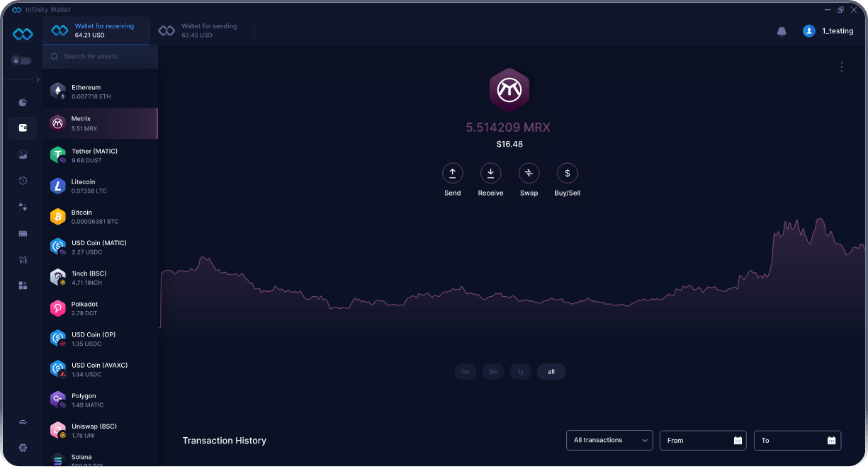Set chart range to 1y

pos(520,372)
